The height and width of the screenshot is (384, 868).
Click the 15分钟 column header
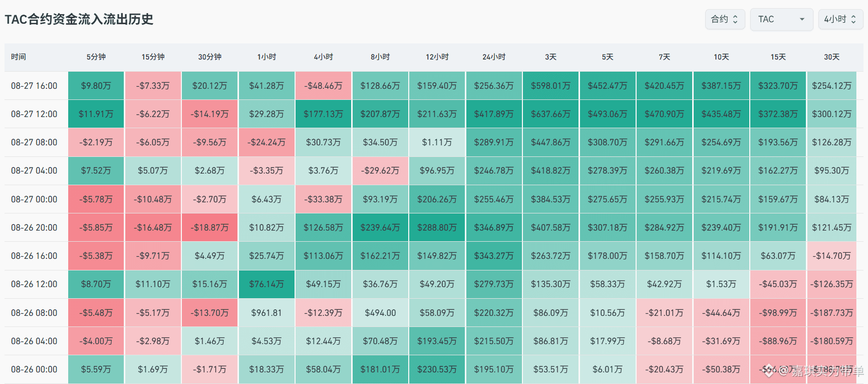(153, 57)
